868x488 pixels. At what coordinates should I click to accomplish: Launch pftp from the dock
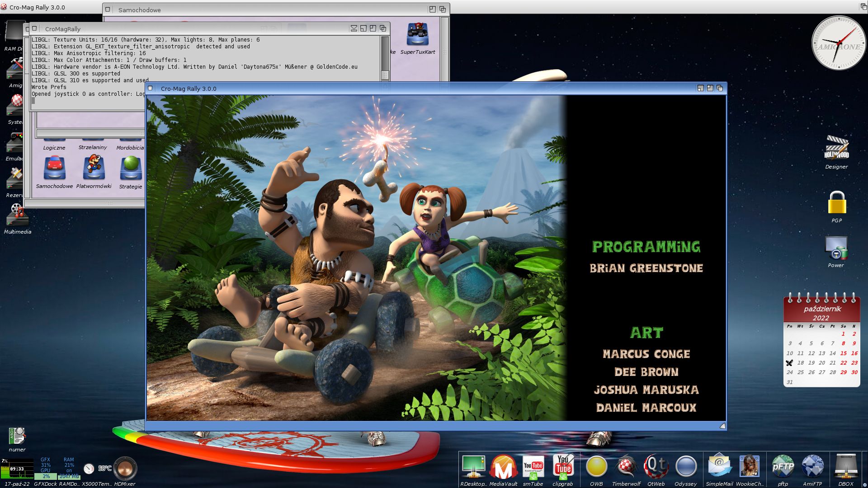[x=783, y=466]
